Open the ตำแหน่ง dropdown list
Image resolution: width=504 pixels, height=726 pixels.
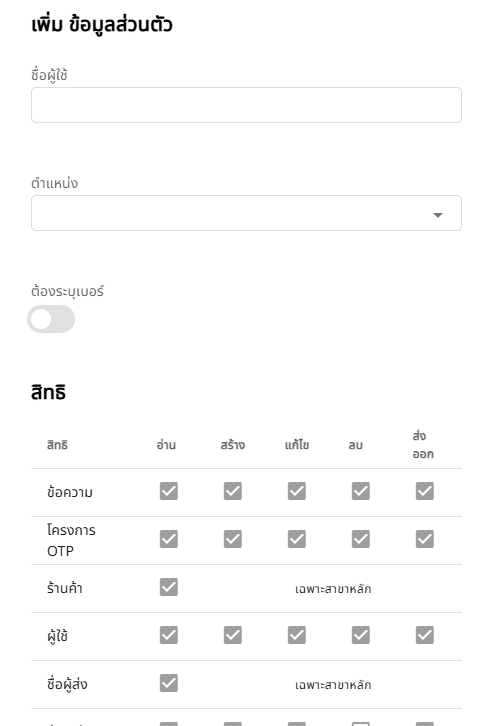point(246,213)
